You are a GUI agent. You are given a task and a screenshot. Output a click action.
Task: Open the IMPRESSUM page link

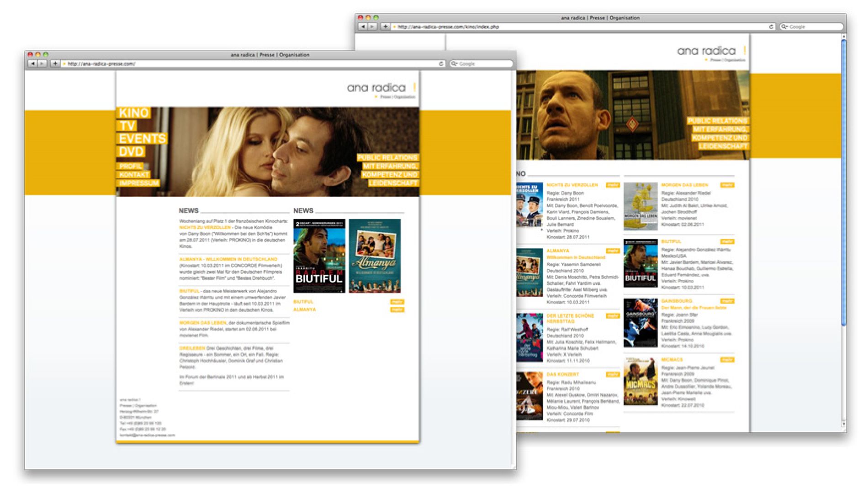pyautogui.click(x=139, y=184)
